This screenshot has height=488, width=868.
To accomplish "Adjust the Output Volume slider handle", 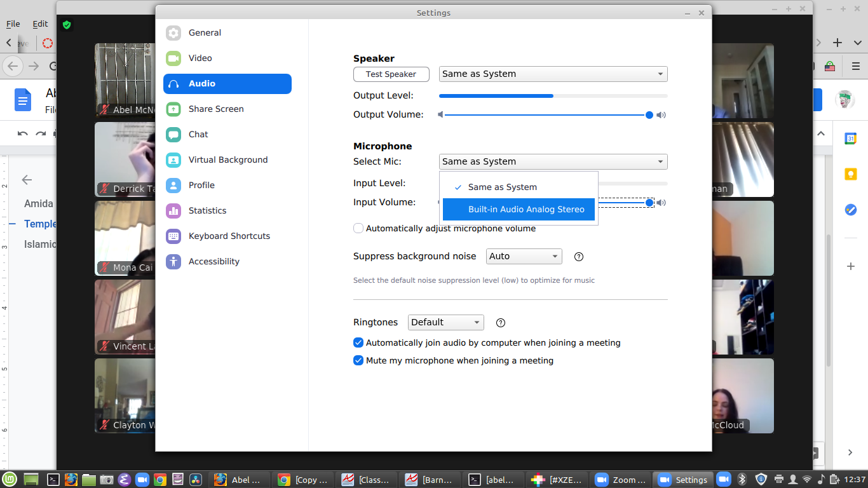I will (x=649, y=115).
